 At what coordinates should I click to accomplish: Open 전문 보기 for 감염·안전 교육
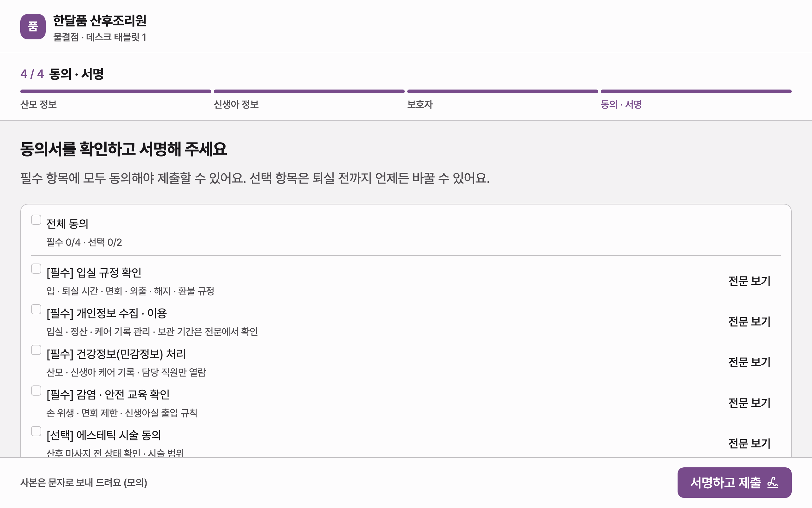click(x=749, y=403)
